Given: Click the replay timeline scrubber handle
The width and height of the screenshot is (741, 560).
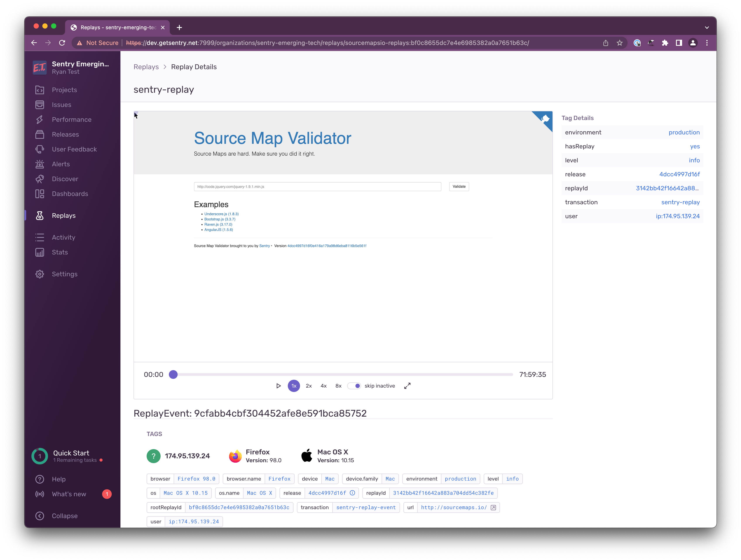Looking at the screenshot, I should 173,374.
